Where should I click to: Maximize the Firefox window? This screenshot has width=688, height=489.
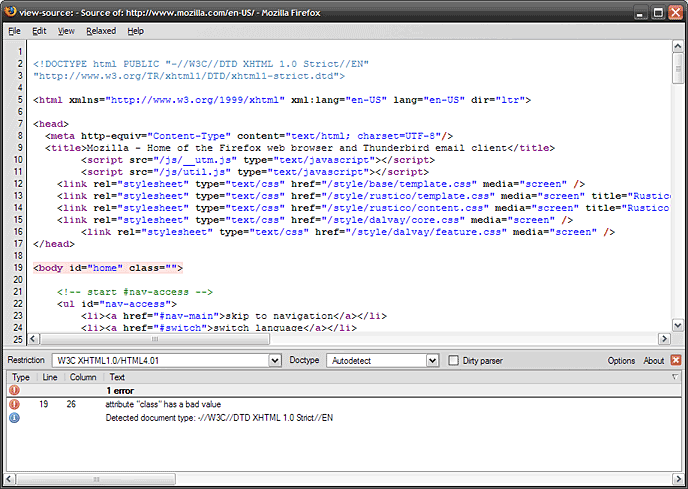(658, 12)
